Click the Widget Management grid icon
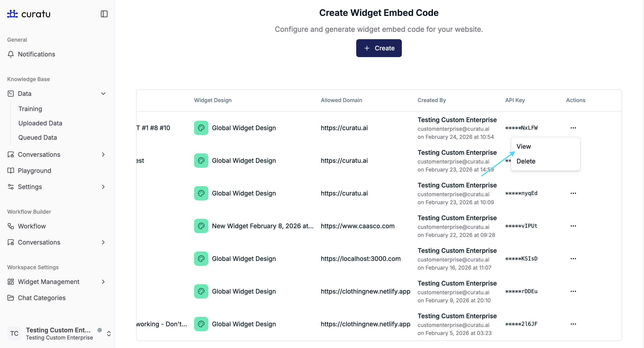The height and width of the screenshot is (348, 644). tap(11, 282)
